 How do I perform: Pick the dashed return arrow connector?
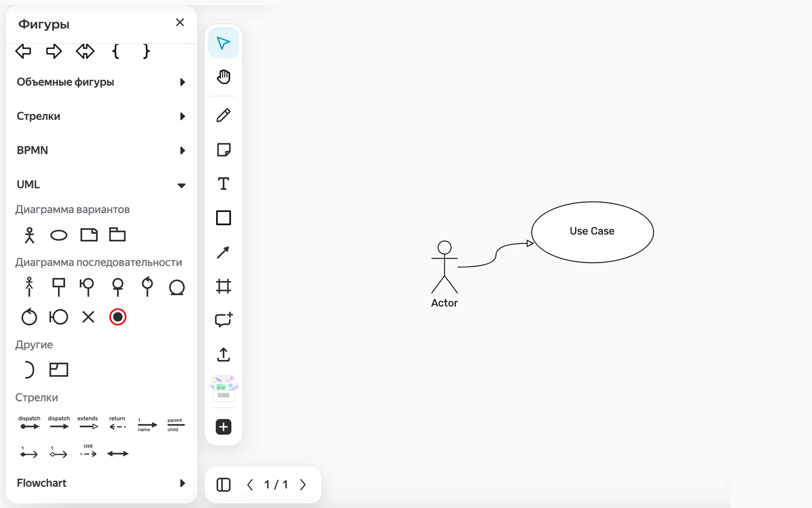pos(117,423)
